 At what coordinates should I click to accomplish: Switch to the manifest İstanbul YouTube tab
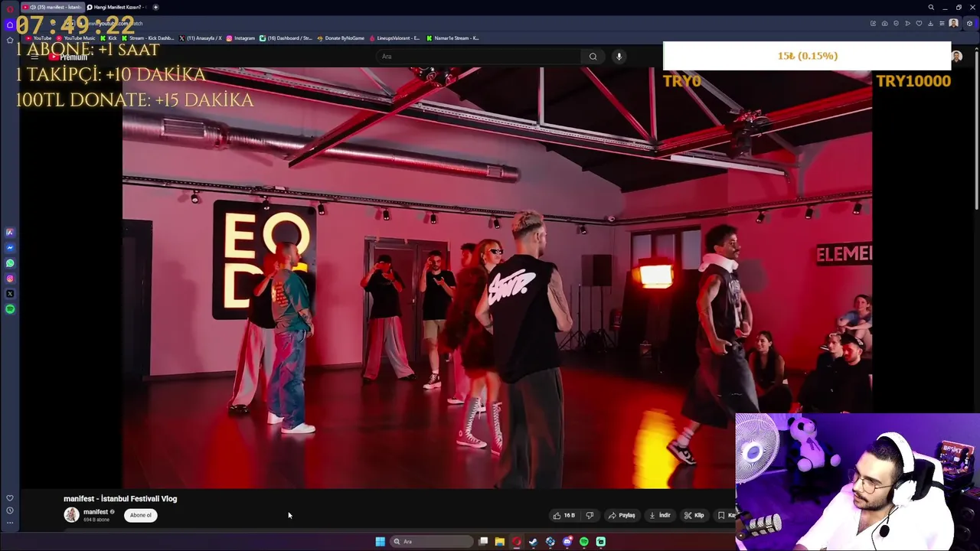(51, 7)
